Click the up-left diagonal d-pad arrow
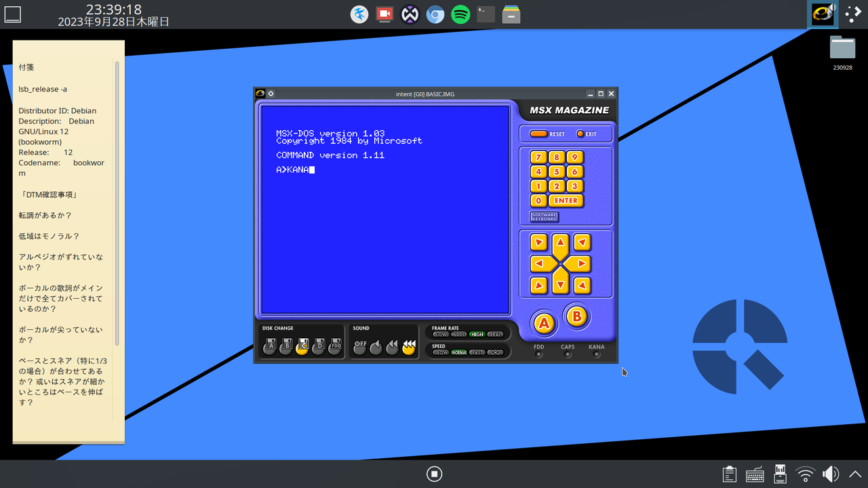The width and height of the screenshot is (868, 488). pyautogui.click(x=539, y=242)
